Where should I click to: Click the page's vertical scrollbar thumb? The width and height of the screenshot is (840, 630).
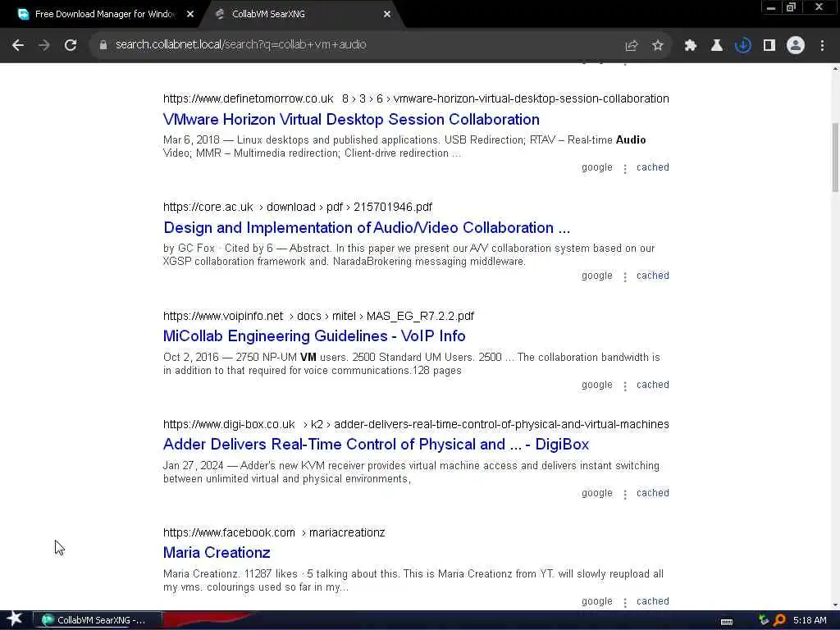[835, 157]
